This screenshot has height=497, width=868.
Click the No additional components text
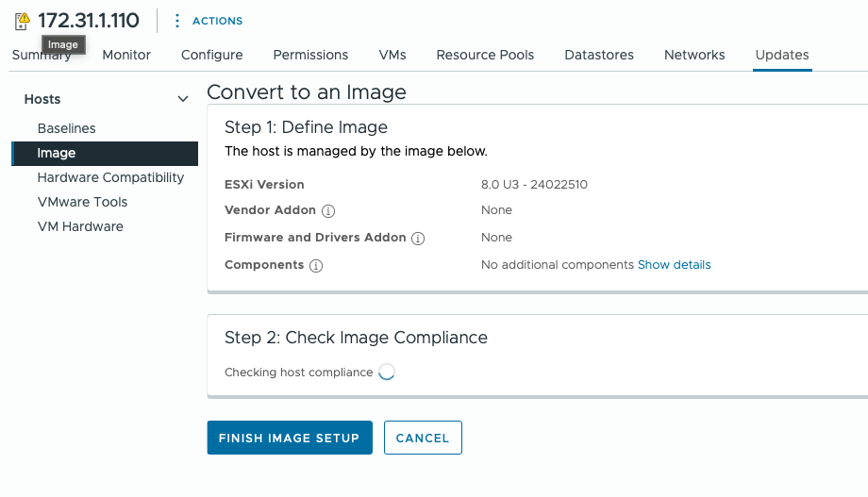click(x=558, y=265)
